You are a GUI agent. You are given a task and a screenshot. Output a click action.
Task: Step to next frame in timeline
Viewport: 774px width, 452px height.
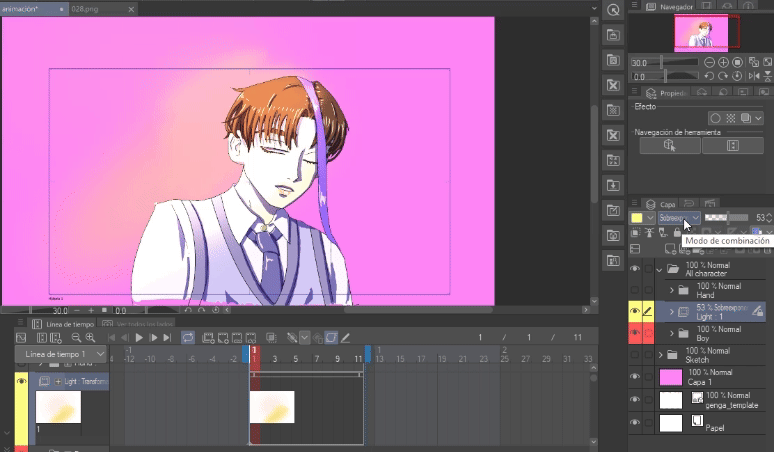coord(154,338)
